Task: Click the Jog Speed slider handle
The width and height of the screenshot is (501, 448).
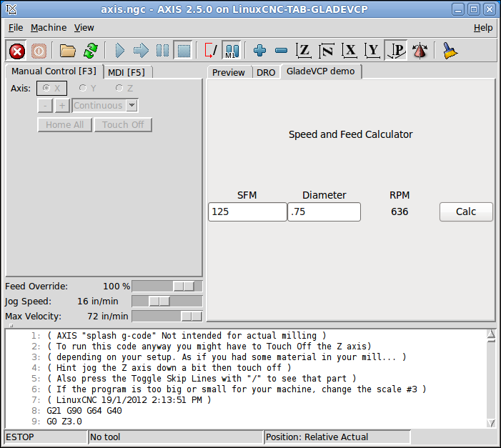Action: (x=159, y=302)
